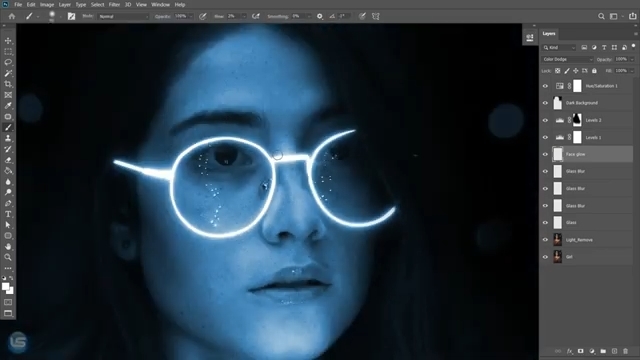Open the Window menu

(x=160, y=4)
